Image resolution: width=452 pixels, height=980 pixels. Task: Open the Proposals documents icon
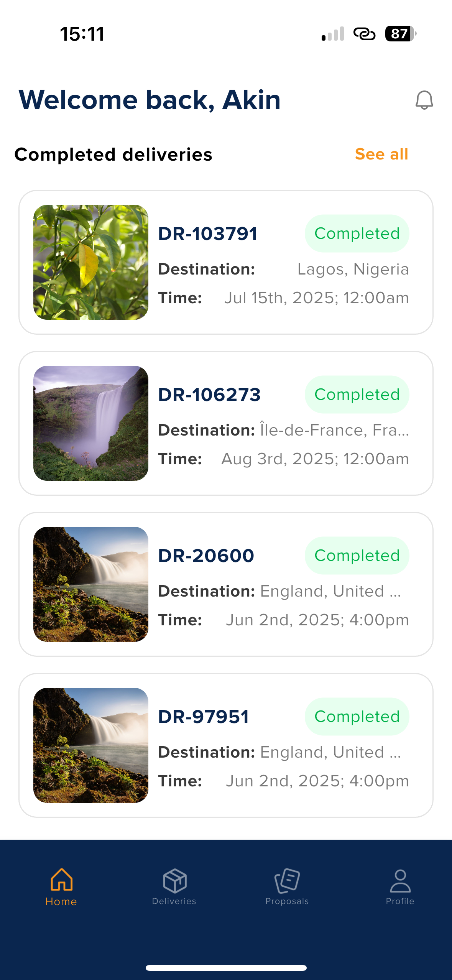click(x=287, y=880)
